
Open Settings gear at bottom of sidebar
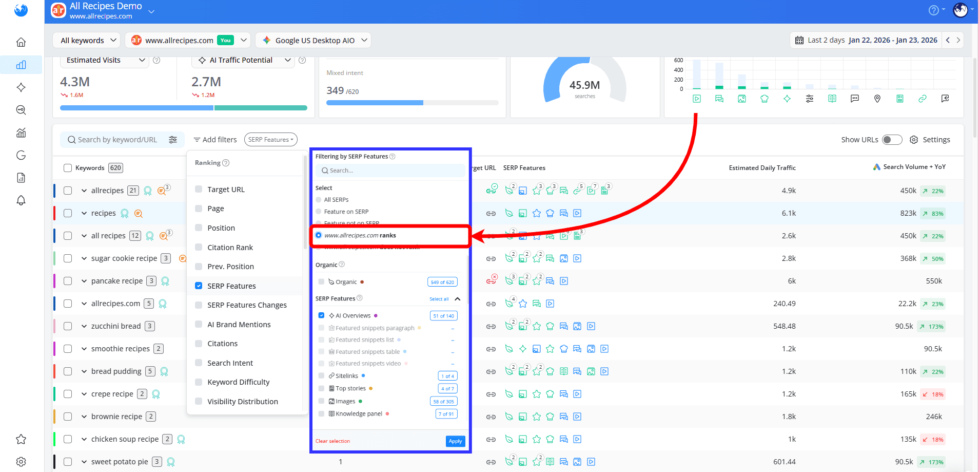point(21,461)
